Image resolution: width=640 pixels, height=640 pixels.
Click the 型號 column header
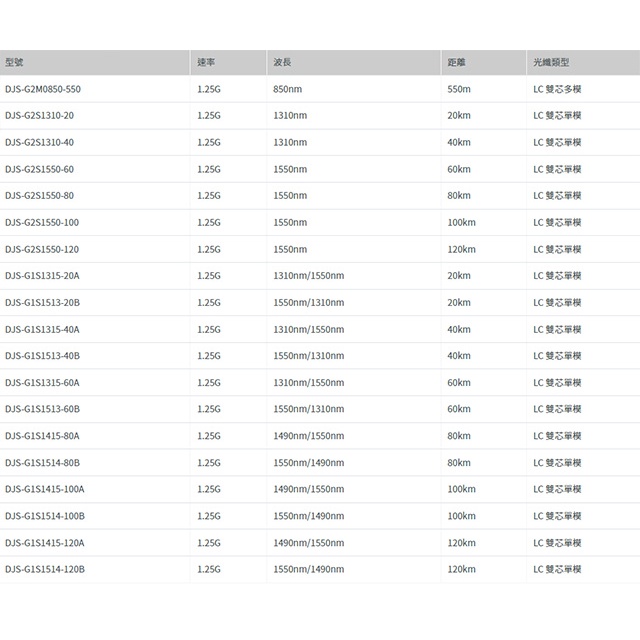pos(15,62)
